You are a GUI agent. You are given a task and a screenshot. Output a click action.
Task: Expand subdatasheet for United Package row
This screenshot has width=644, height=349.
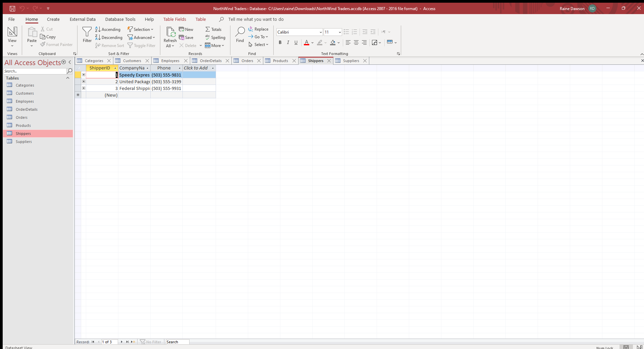(x=84, y=82)
